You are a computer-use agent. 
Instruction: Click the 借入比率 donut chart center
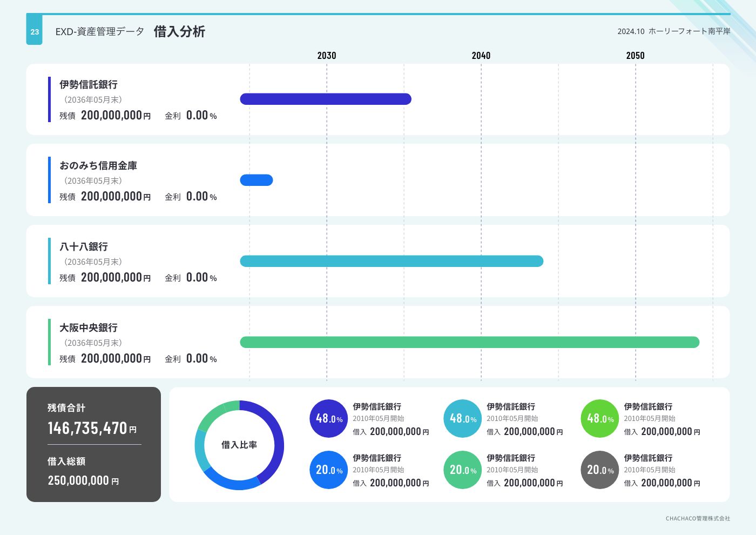pyautogui.click(x=239, y=445)
